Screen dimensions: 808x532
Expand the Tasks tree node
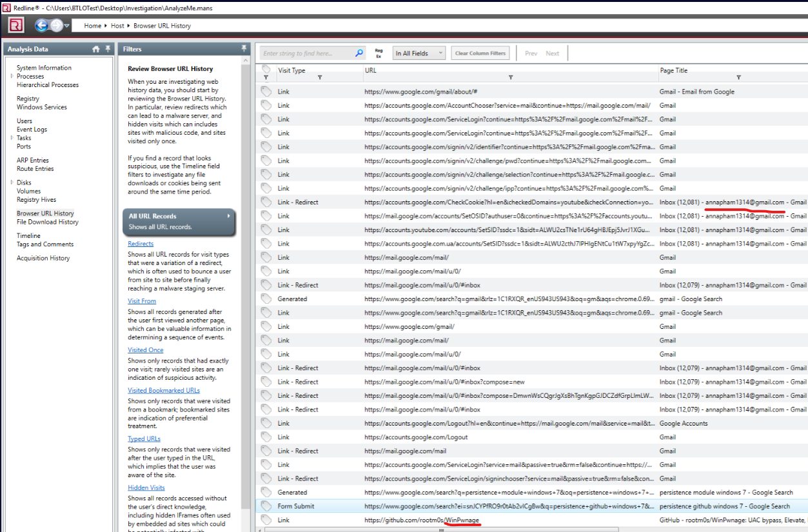point(12,138)
